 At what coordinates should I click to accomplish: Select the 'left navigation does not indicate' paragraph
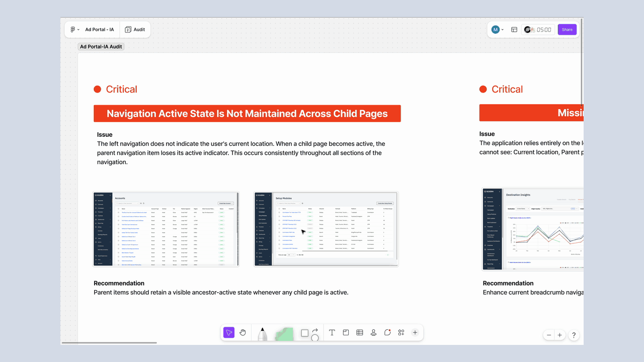[241, 153]
